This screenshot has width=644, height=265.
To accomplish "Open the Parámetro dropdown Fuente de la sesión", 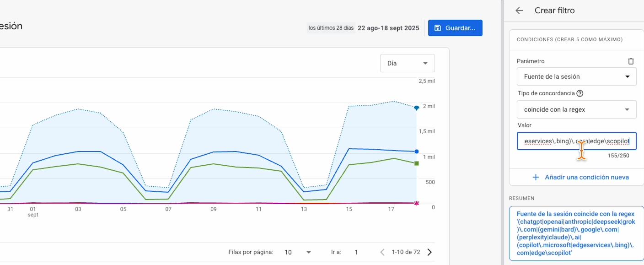I will pyautogui.click(x=576, y=76).
